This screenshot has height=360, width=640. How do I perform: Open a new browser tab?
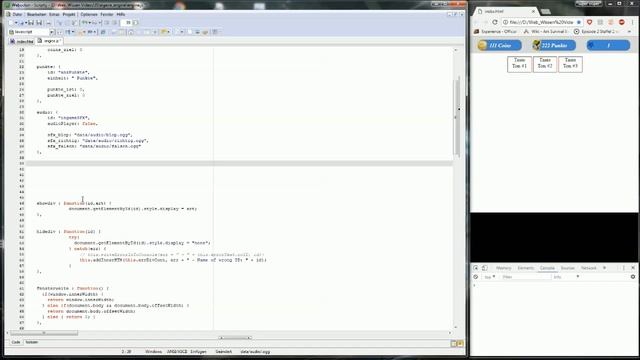546,11
